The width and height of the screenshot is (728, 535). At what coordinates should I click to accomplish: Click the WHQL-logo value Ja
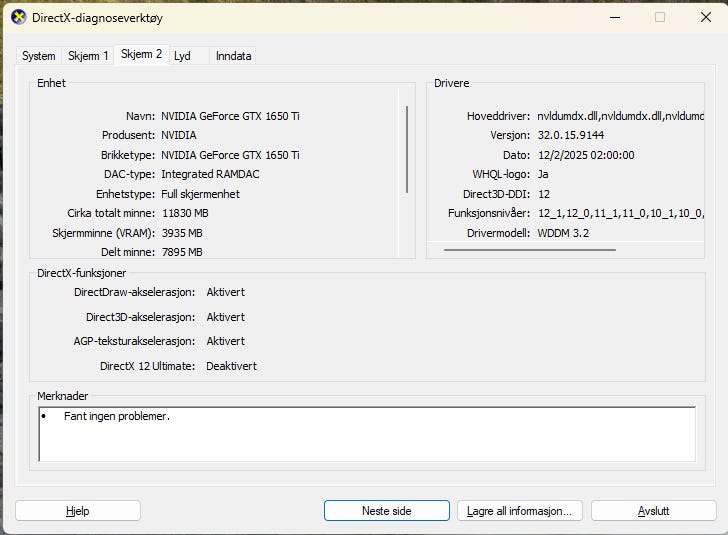click(x=543, y=174)
